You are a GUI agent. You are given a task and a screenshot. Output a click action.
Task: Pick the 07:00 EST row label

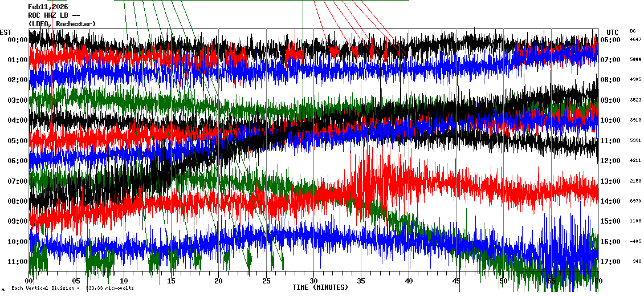point(16,181)
